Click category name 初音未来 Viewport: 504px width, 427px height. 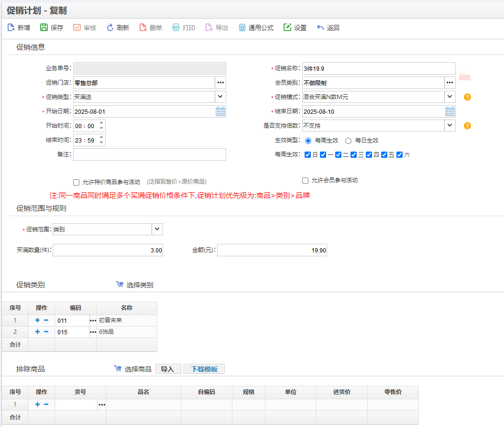[110, 320]
